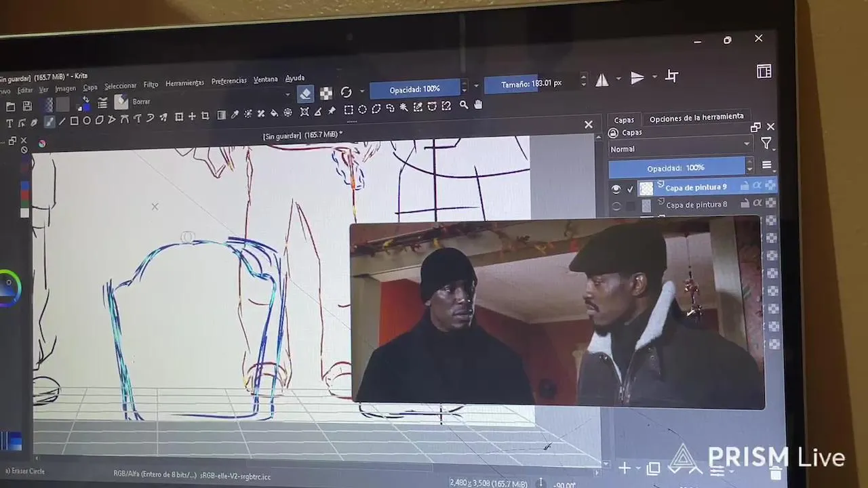Select the Zoom magnifier tool
The width and height of the screenshot is (868, 488).
click(464, 105)
